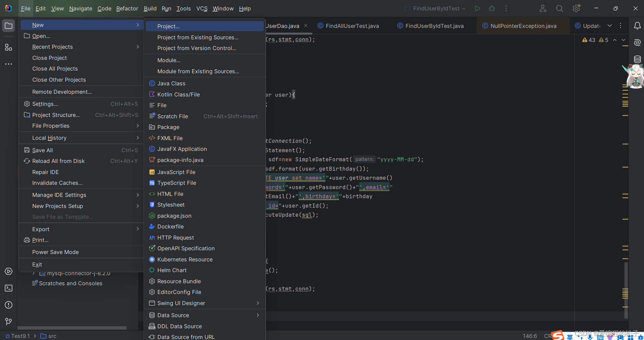The height and width of the screenshot is (340, 644).
Task: Create a new Scratch File
Action: pyautogui.click(x=205, y=116)
